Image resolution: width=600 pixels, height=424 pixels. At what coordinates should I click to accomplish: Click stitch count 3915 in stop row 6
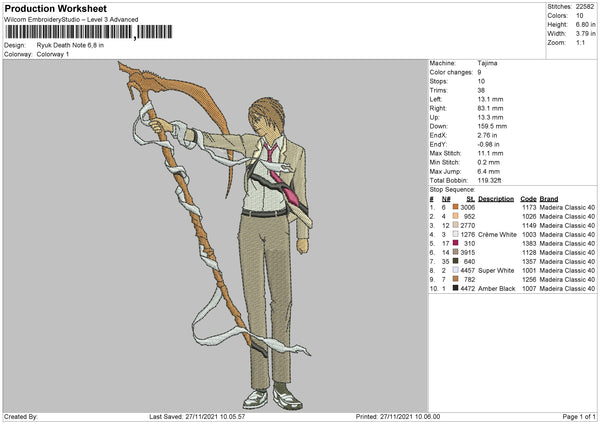pos(468,252)
